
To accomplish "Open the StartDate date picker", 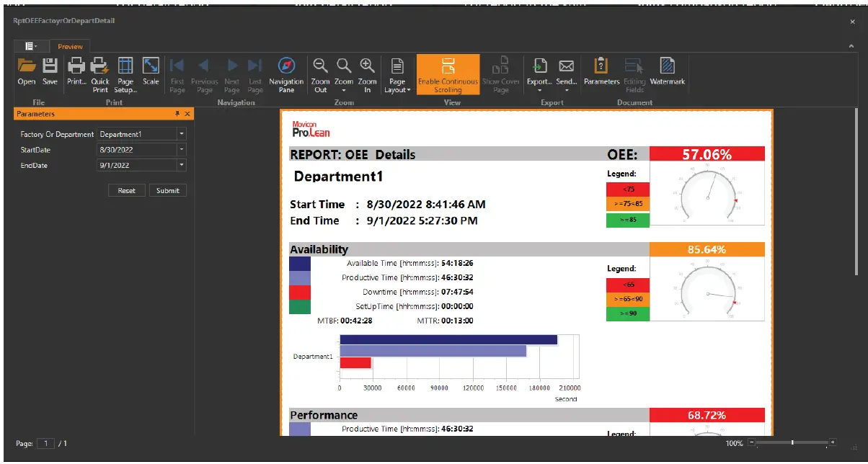I will [182, 149].
